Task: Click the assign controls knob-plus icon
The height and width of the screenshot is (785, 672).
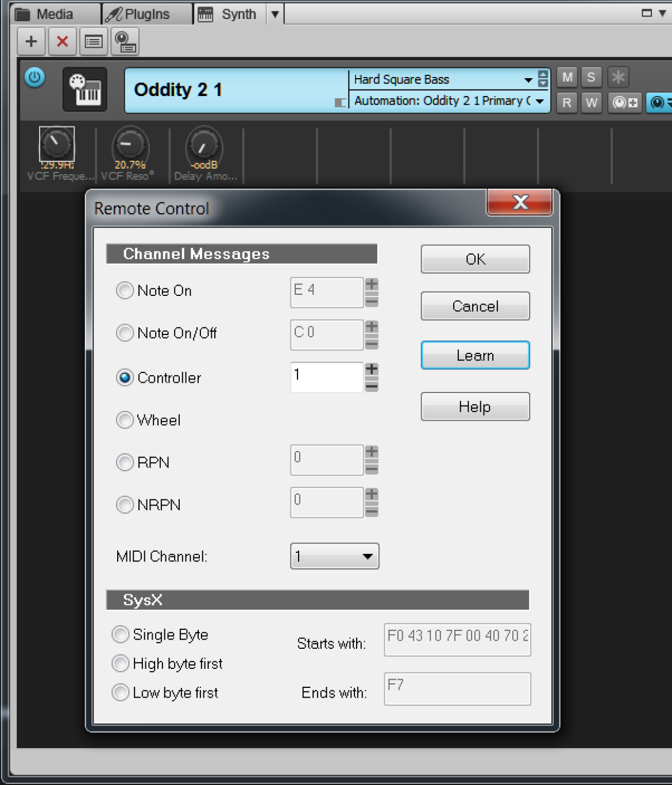Action: coord(625,103)
